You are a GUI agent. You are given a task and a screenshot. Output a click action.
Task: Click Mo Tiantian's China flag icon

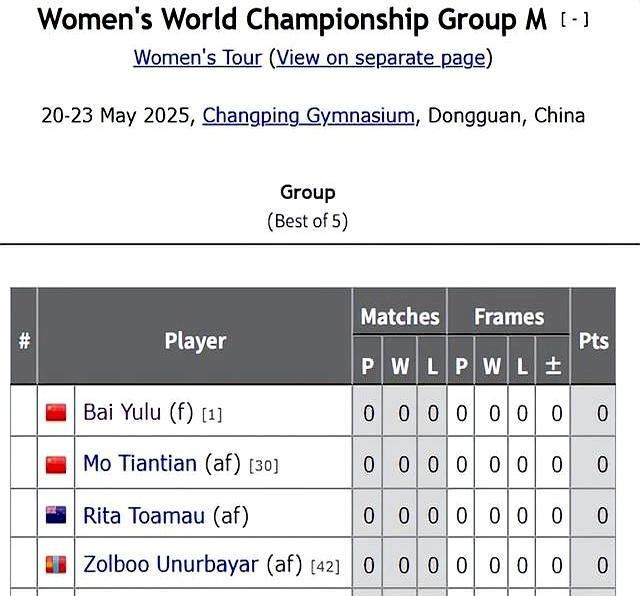click(x=56, y=465)
